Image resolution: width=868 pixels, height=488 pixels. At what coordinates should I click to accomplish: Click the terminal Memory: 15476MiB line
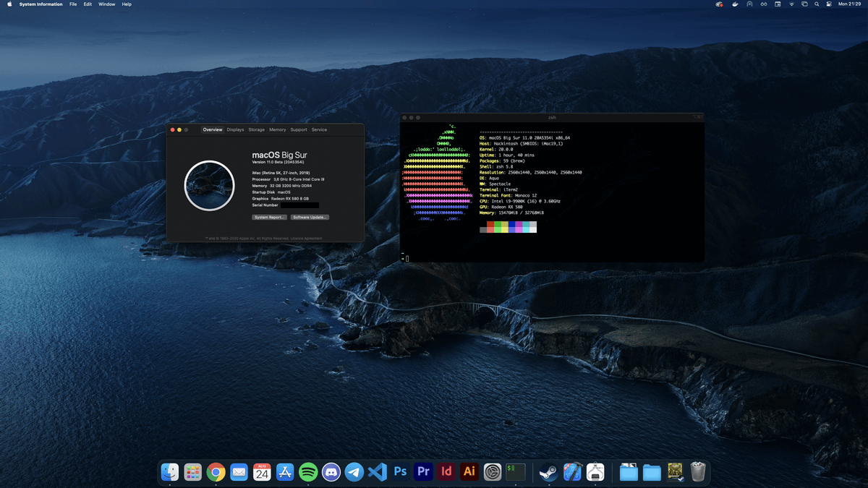tap(511, 213)
